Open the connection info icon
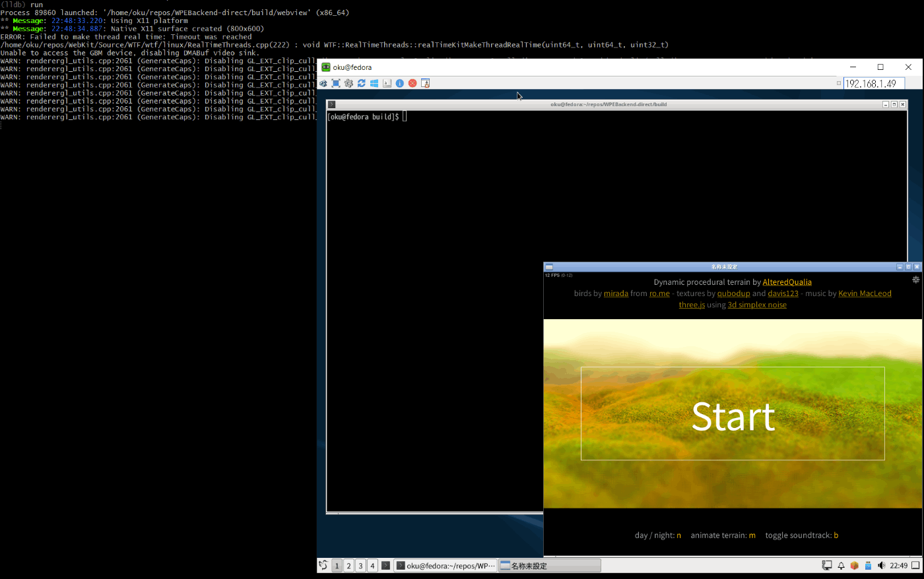Image resolution: width=924 pixels, height=579 pixels. coord(400,83)
